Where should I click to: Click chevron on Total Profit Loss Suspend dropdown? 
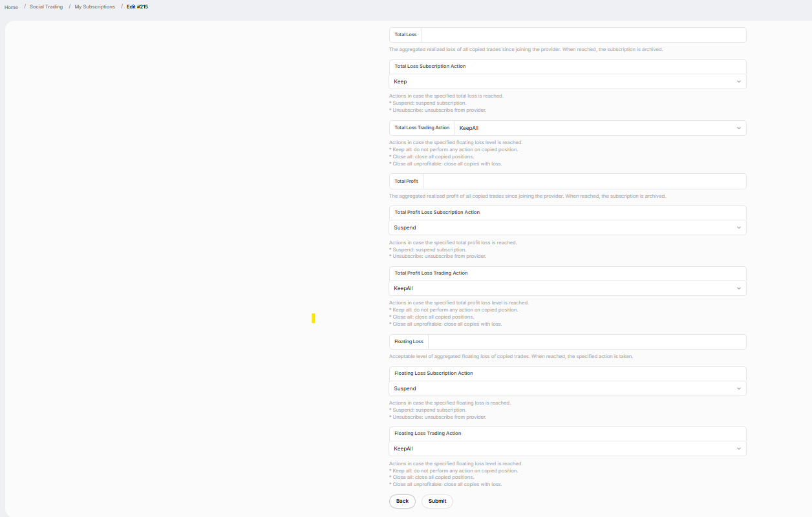tap(739, 227)
